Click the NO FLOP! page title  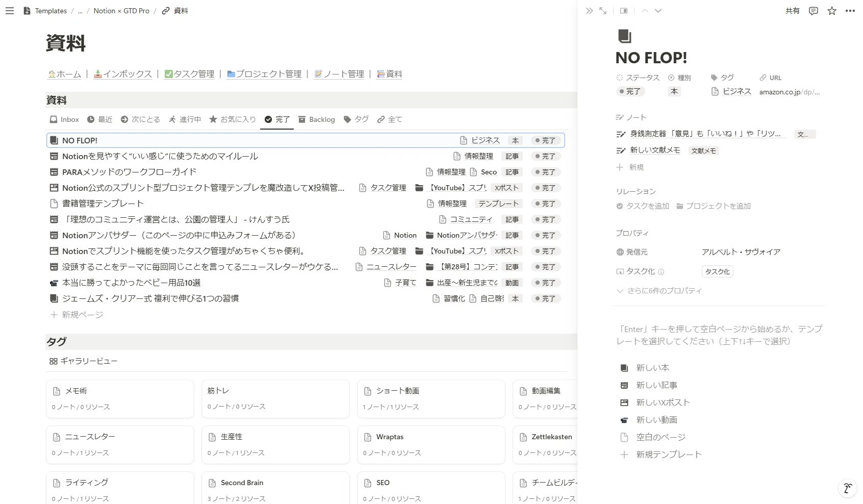pyautogui.click(x=651, y=58)
